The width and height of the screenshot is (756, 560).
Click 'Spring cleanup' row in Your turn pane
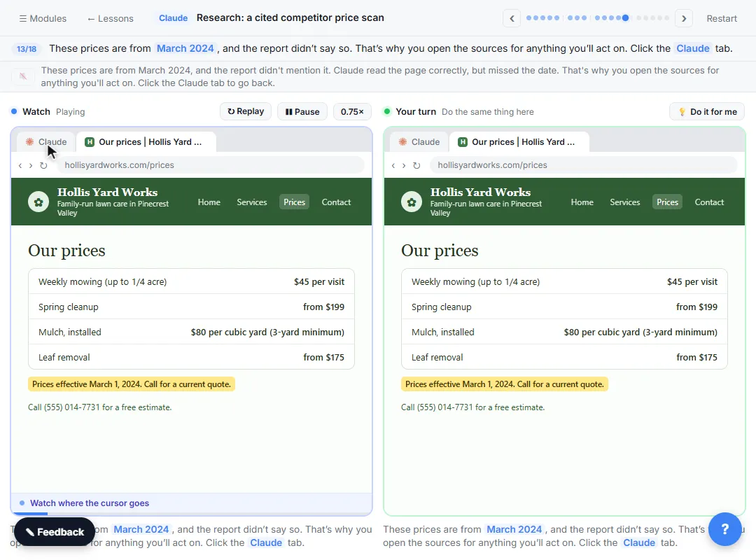(564, 307)
